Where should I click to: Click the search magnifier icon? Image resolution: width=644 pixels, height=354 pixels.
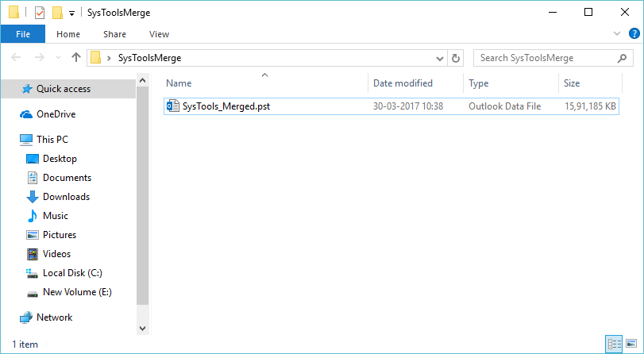[x=622, y=58]
